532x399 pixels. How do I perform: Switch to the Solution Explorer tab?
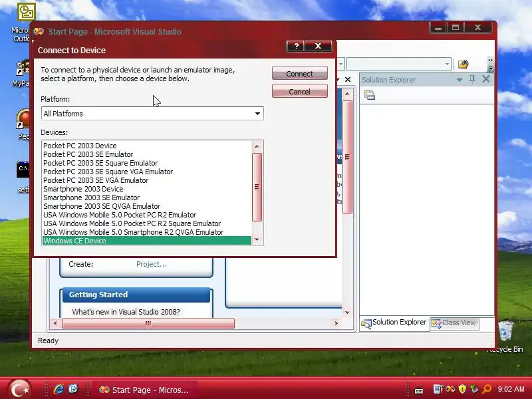394,323
